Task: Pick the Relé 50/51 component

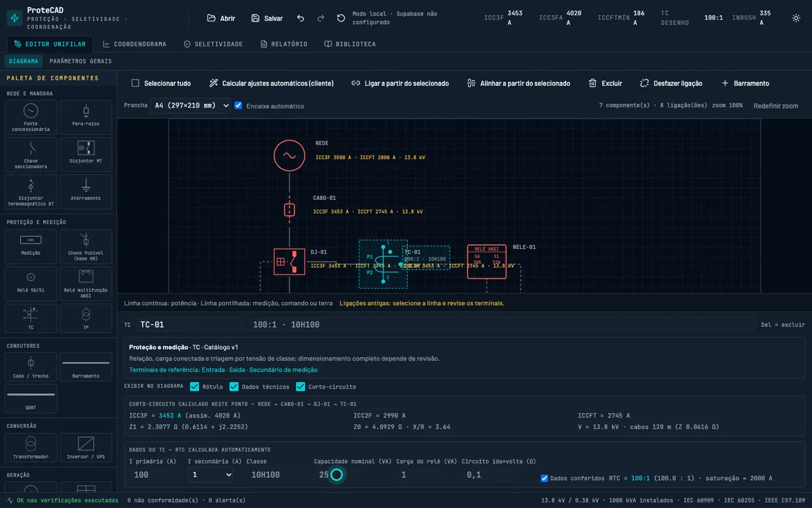Action: 31,284
